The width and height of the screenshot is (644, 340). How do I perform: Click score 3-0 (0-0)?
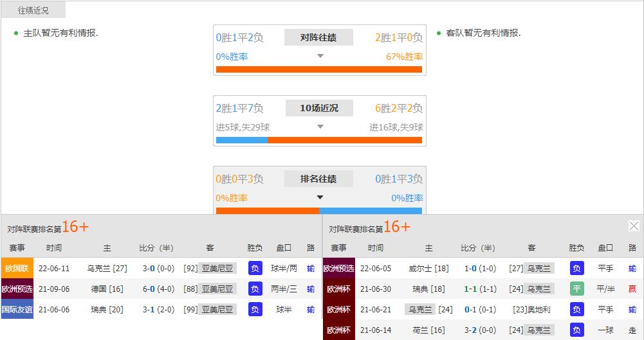(158, 268)
